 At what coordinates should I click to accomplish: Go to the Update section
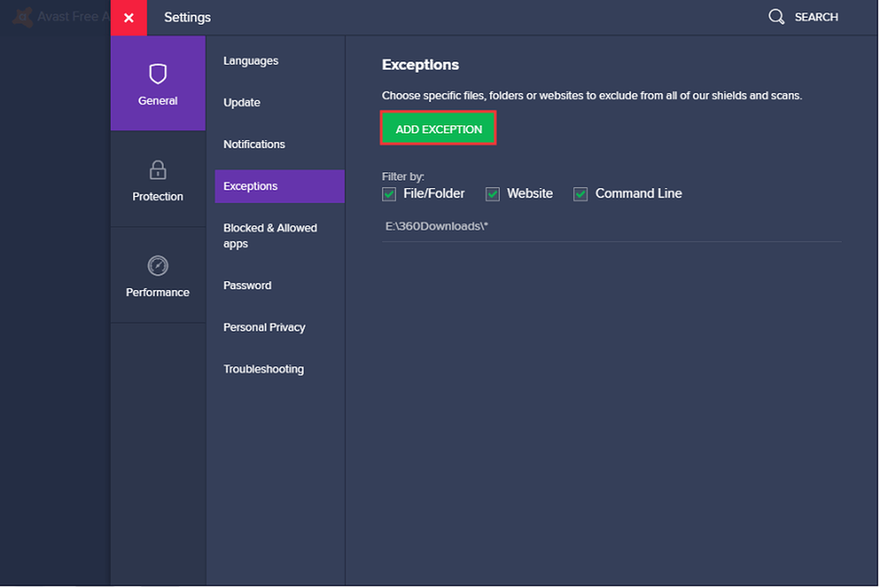242,103
